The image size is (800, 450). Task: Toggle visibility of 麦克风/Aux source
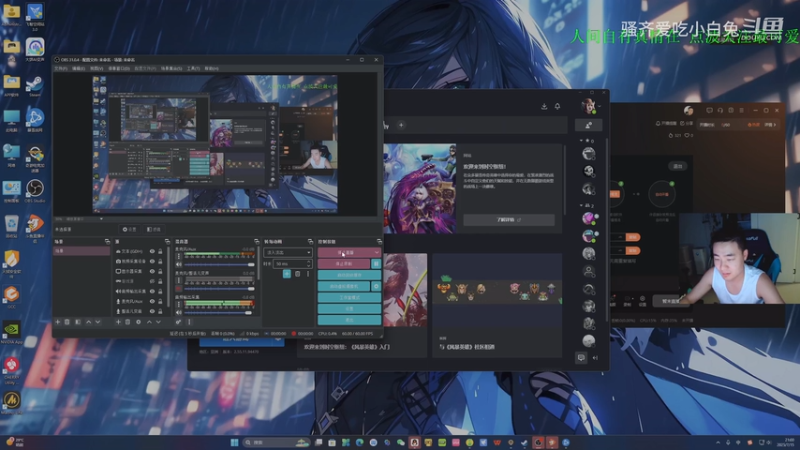(x=152, y=302)
